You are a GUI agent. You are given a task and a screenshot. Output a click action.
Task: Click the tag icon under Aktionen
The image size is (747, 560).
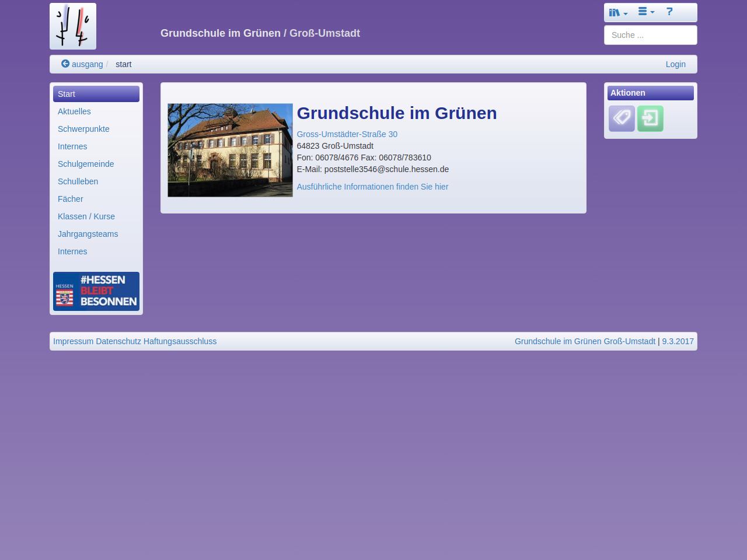(622, 118)
